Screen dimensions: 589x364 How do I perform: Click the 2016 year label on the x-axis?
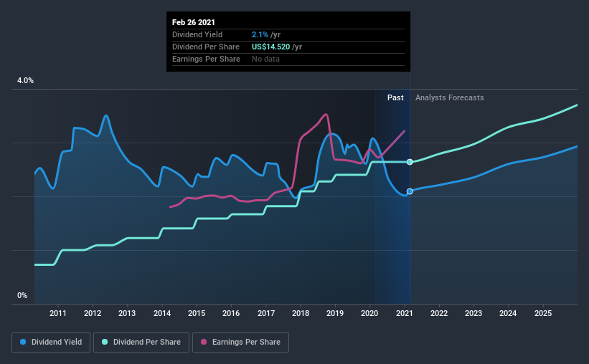click(231, 314)
